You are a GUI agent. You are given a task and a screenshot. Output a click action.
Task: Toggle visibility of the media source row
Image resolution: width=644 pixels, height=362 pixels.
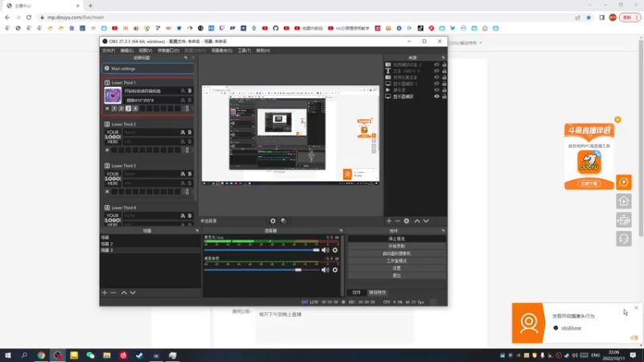pyautogui.click(x=436, y=90)
